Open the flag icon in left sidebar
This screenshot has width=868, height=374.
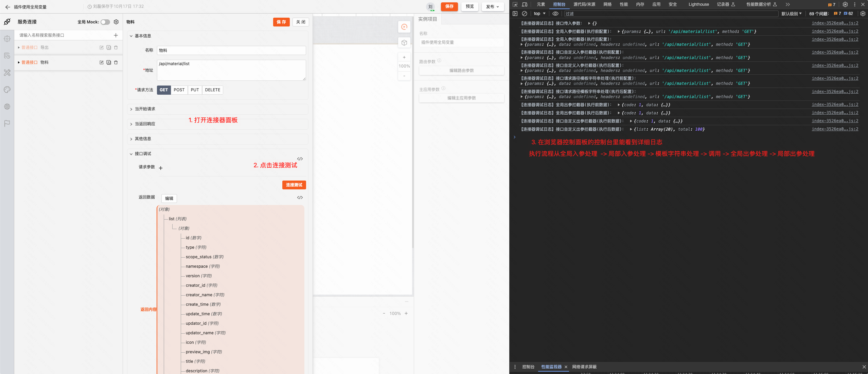click(7, 124)
